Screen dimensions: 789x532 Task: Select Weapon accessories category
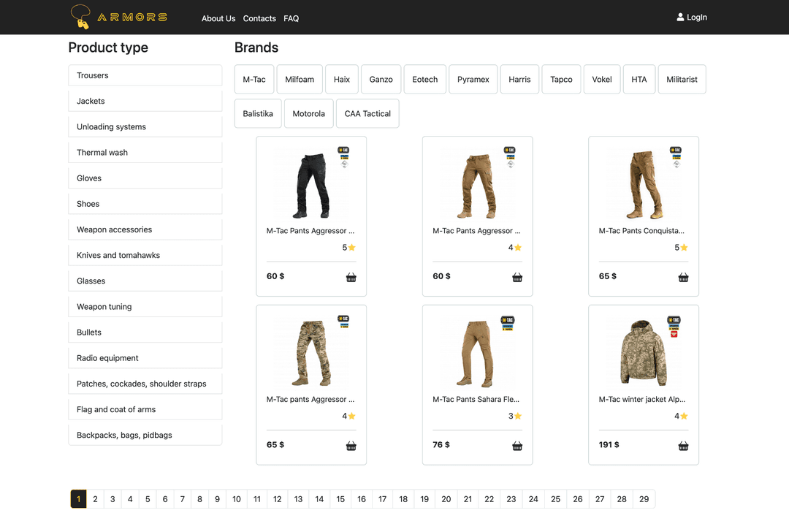click(145, 229)
